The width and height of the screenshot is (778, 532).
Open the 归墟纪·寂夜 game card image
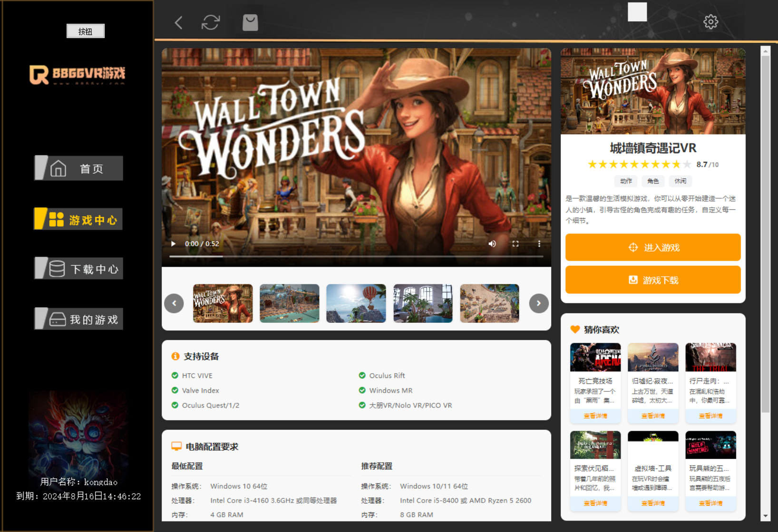coord(653,357)
